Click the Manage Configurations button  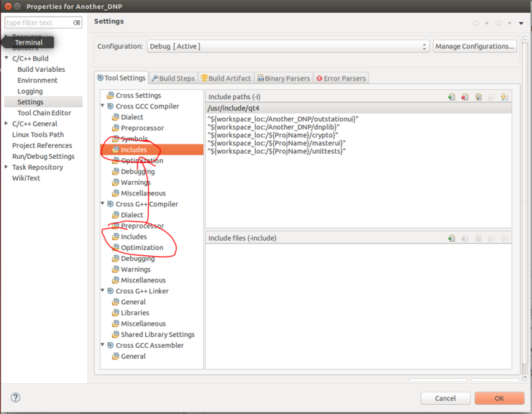(x=474, y=47)
